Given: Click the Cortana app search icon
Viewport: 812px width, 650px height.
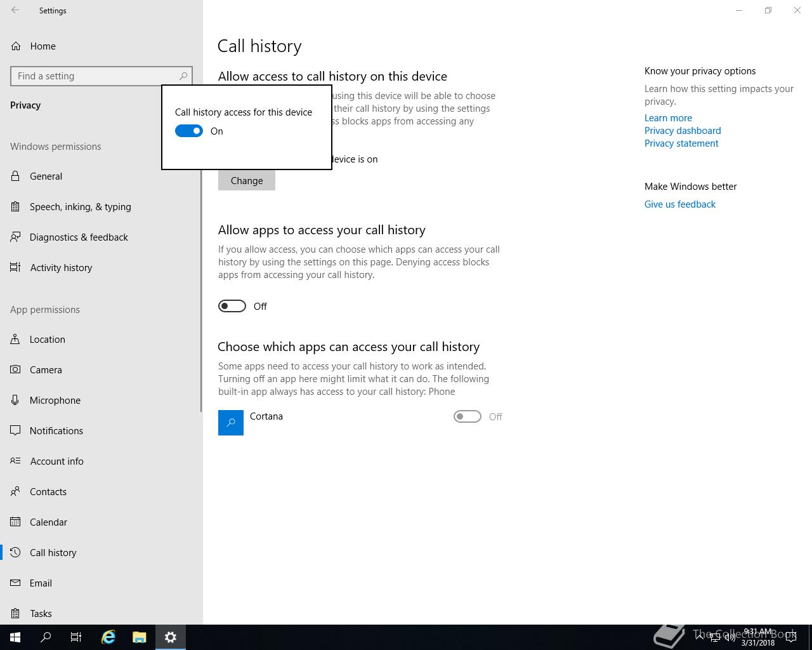Looking at the screenshot, I should pos(231,423).
